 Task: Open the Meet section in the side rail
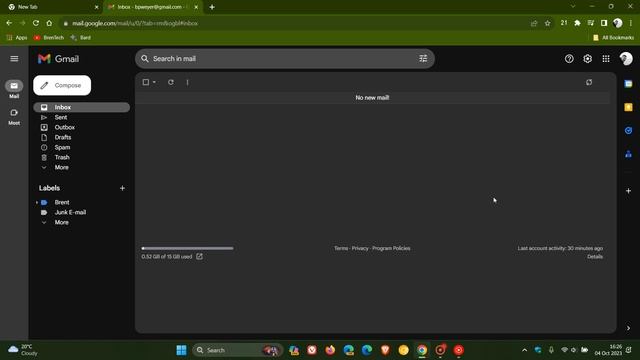pos(14,117)
